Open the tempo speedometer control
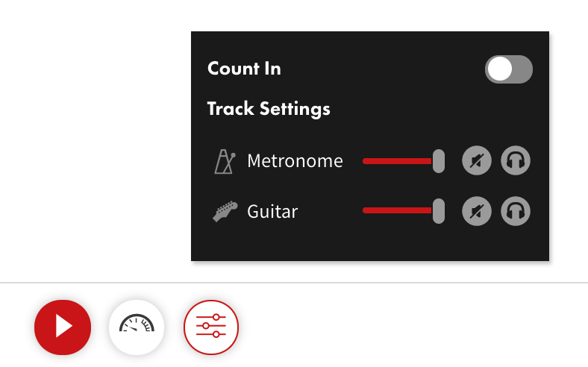The height and width of the screenshot is (367, 588). coord(137,327)
